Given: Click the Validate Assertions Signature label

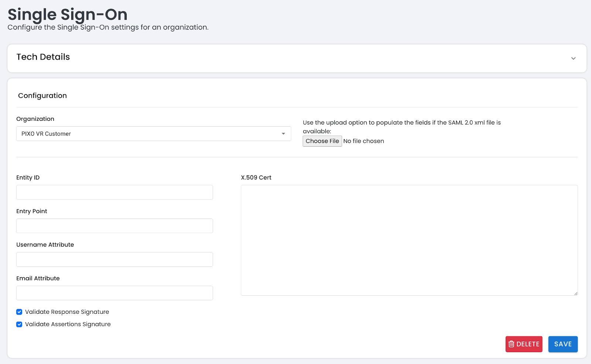Looking at the screenshot, I should [x=68, y=324].
